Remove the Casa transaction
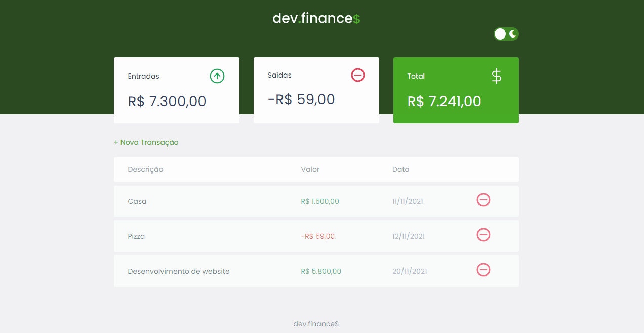644x333 pixels. pyautogui.click(x=484, y=200)
